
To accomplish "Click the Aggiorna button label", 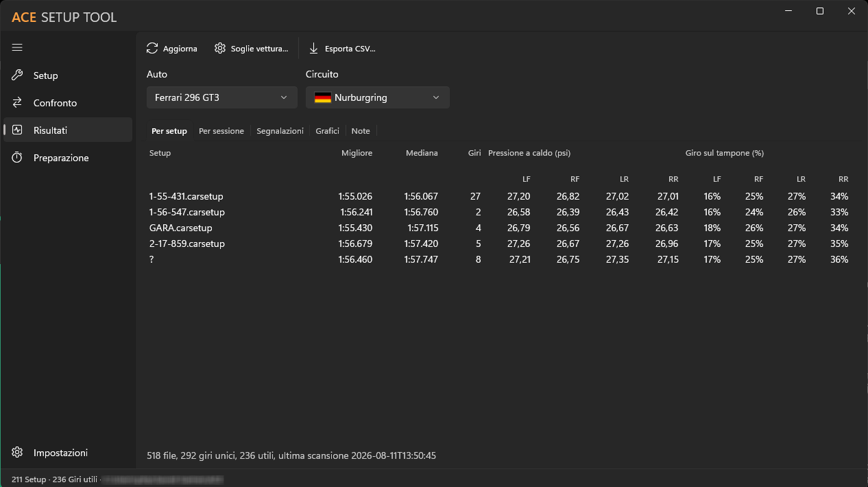I will coord(180,49).
